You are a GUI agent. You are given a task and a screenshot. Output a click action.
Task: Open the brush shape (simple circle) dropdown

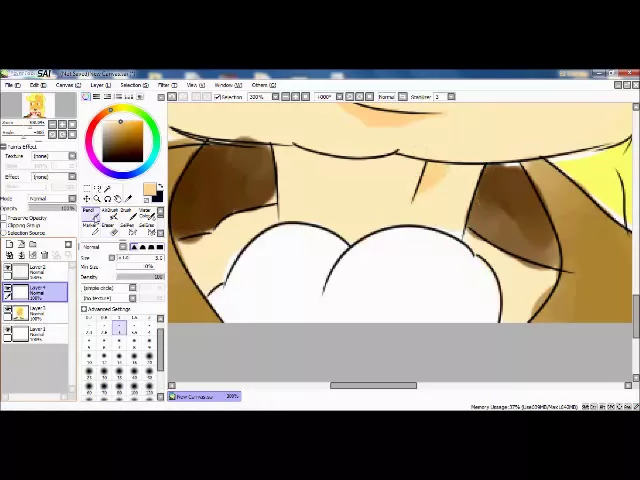point(108,288)
